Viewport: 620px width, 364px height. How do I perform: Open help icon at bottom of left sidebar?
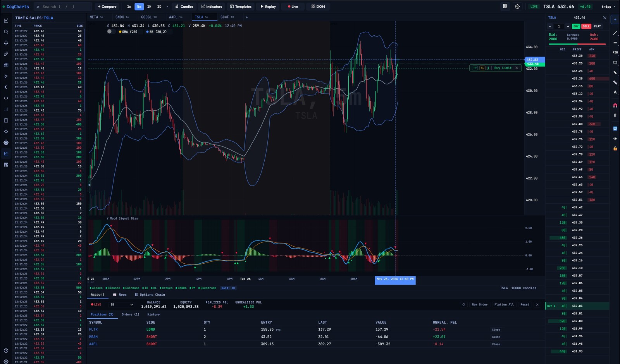pyautogui.click(x=6, y=350)
